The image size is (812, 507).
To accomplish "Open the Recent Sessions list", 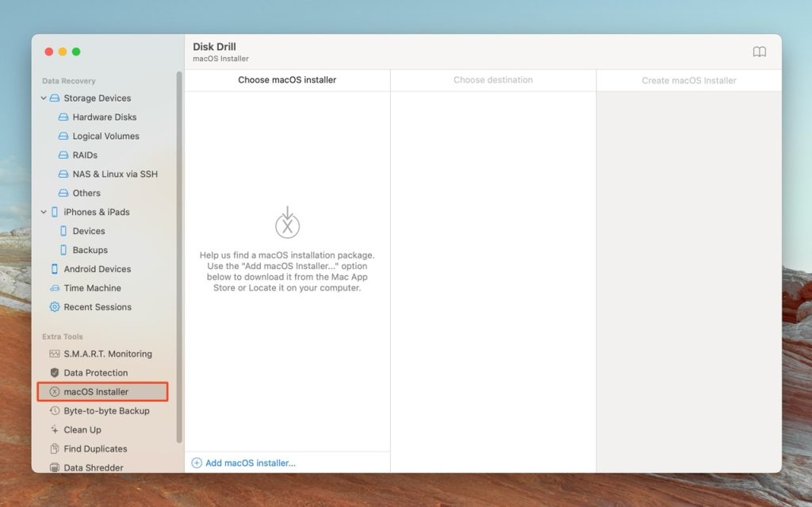I will coord(98,307).
